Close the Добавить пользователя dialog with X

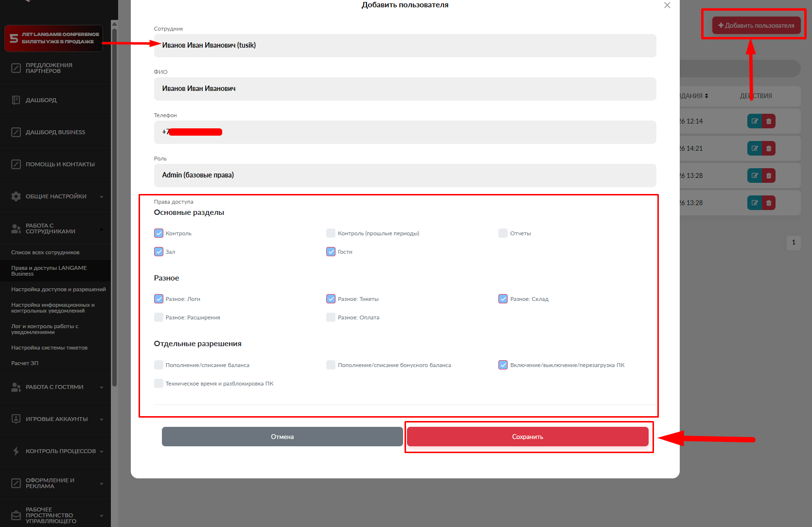[x=667, y=5]
